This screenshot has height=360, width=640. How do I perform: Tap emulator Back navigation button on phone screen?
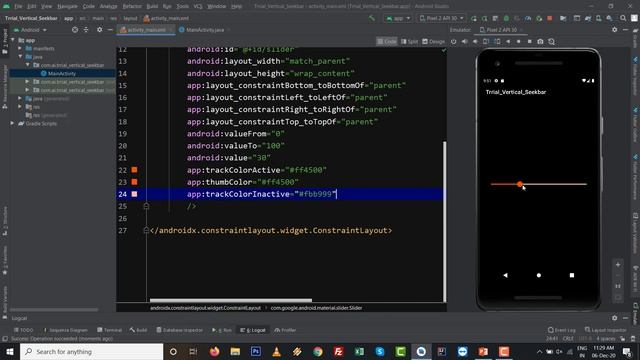pos(506,275)
